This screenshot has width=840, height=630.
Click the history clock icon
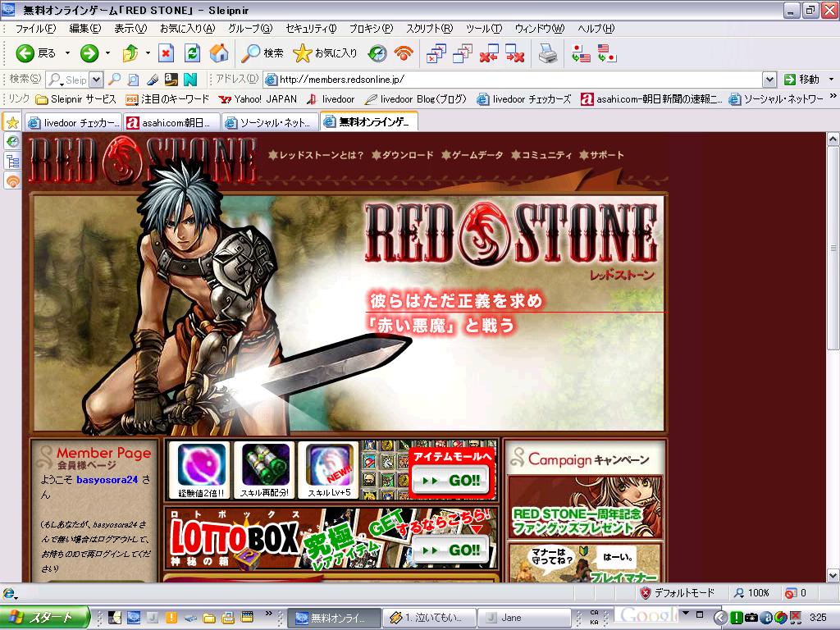377,53
